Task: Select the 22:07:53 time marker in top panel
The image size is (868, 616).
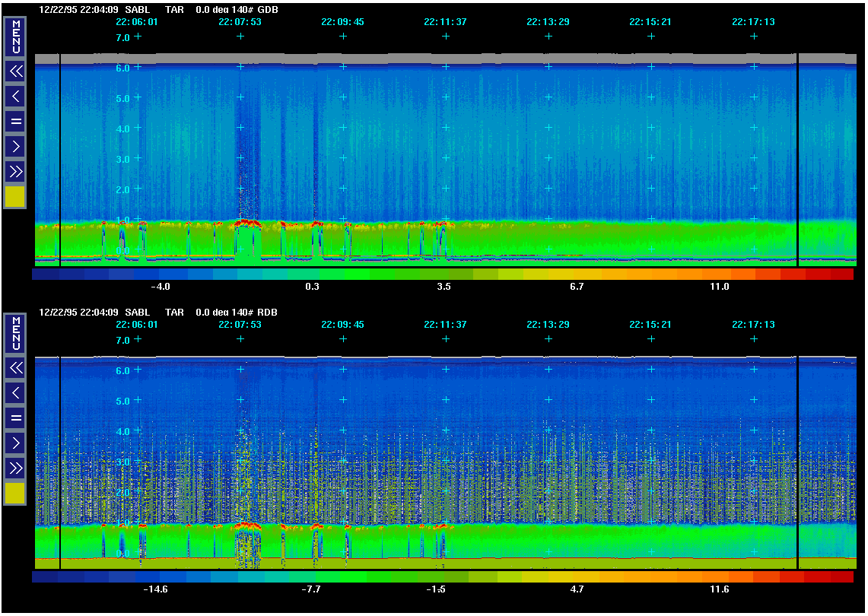Action: point(240,22)
